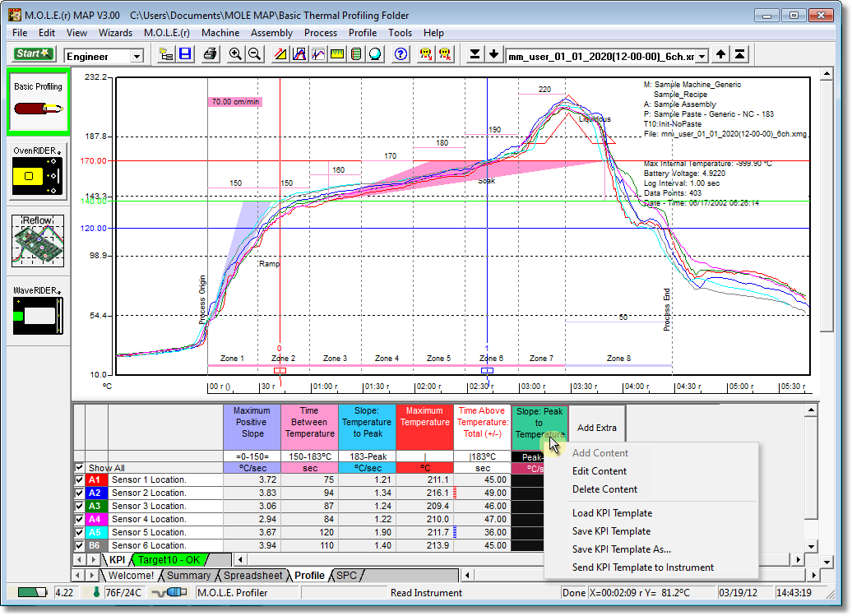Switch to the Summary tab
The height and width of the screenshot is (616, 852).
pyautogui.click(x=188, y=575)
